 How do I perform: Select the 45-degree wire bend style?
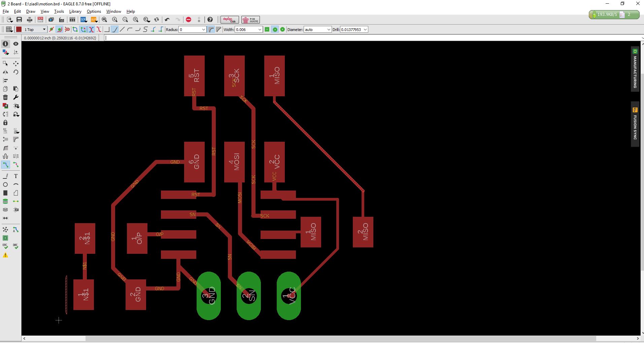pyautogui.click(x=115, y=29)
